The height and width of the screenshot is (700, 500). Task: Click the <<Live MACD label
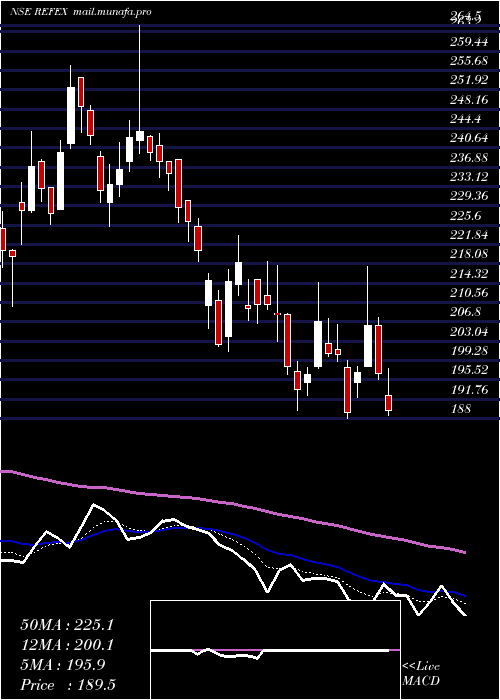421,674
